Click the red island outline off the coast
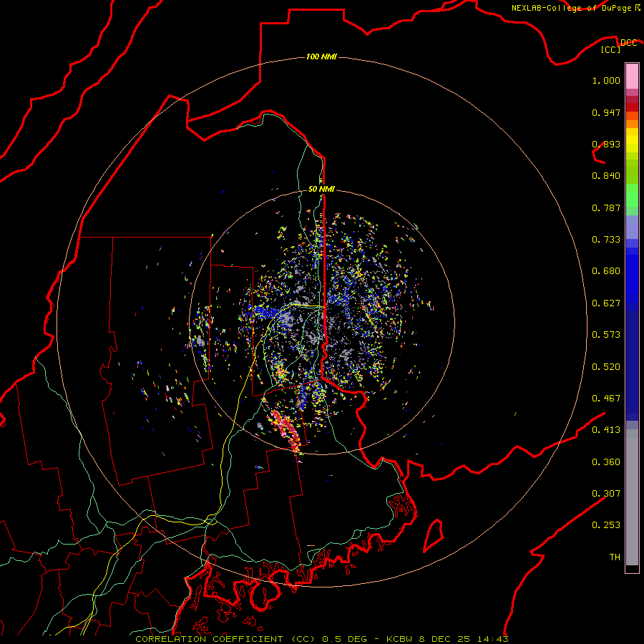Screen dimensions: 644x644 click(x=434, y=536)
